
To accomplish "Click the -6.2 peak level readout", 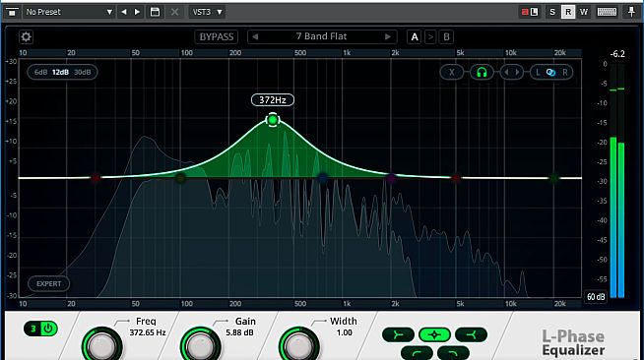I will click(617, 54).
